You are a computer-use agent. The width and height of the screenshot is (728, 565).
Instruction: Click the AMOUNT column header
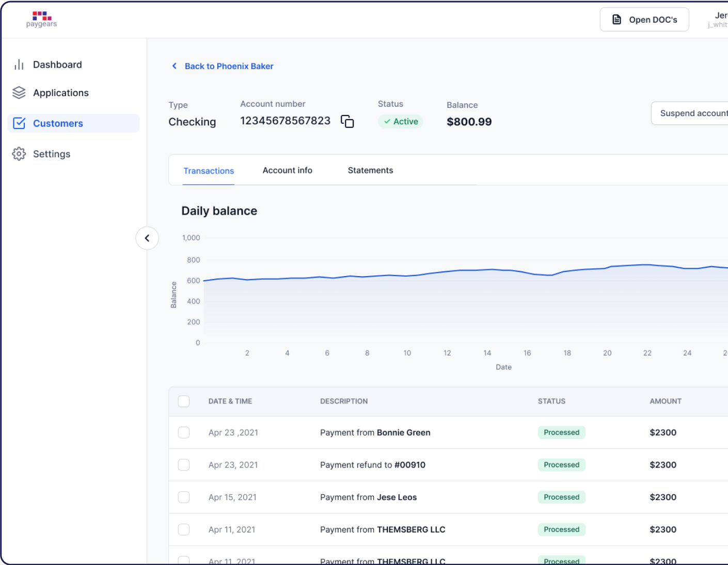tap(665, 401)
